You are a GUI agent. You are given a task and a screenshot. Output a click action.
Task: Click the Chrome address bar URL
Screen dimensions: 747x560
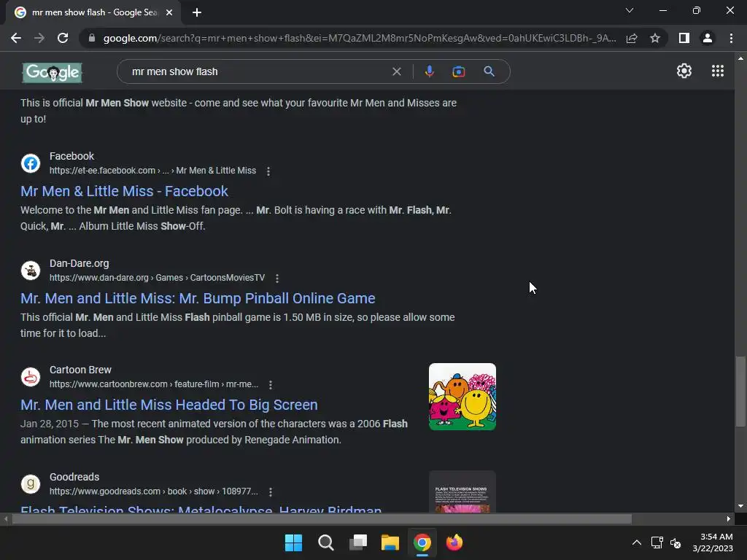point(360,38)
